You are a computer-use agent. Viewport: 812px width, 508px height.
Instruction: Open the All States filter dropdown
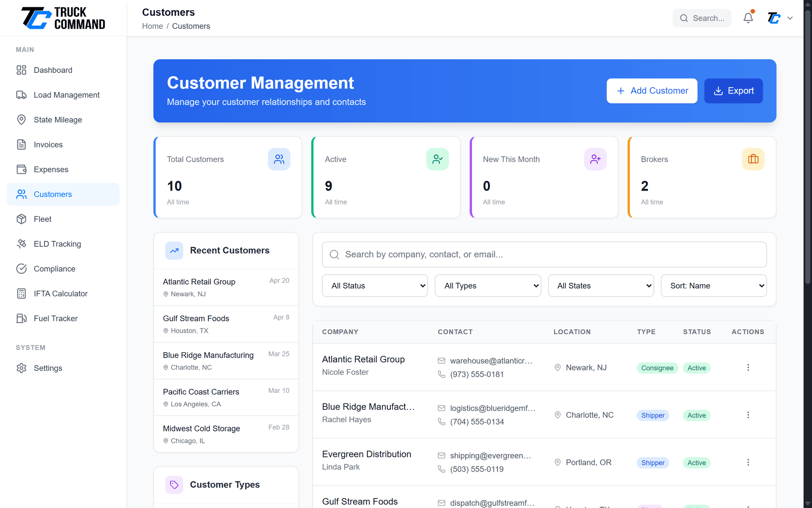(601, 286)
